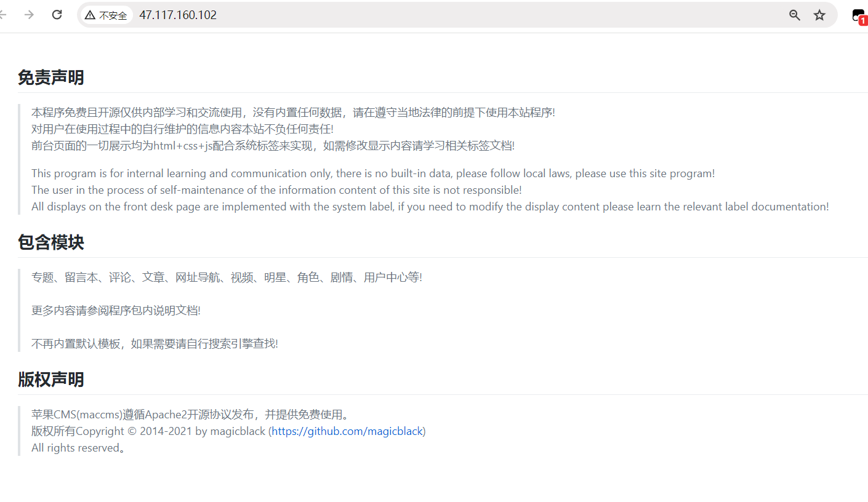This screenshot has width=868, height=502.
Task: Click the 不安全 security badge
Action: coord(106,14)
